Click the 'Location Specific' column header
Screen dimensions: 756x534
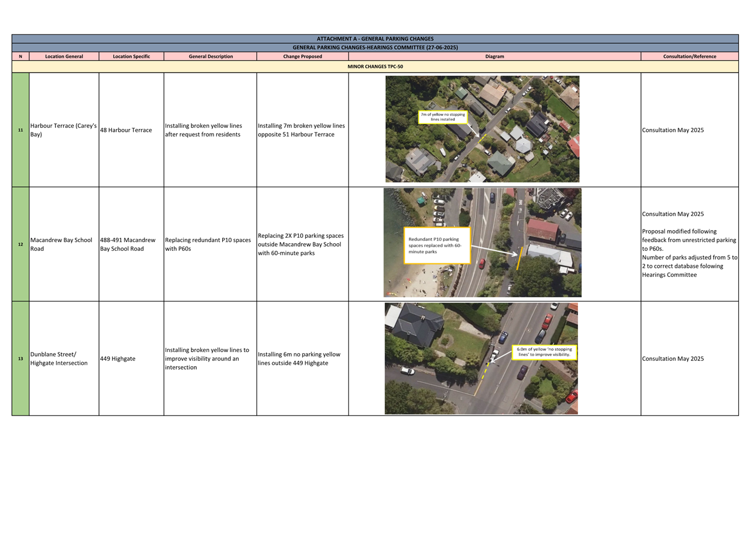pos(131,57)
